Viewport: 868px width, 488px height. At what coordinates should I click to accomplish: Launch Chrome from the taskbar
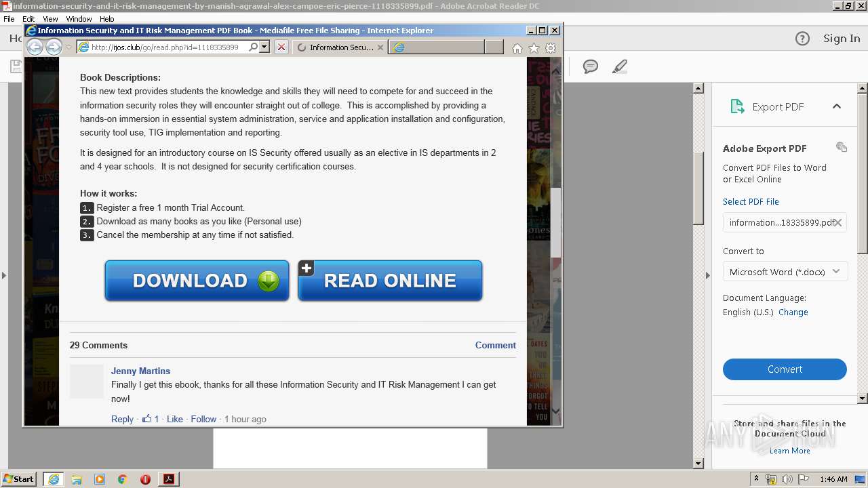(122, 479)
